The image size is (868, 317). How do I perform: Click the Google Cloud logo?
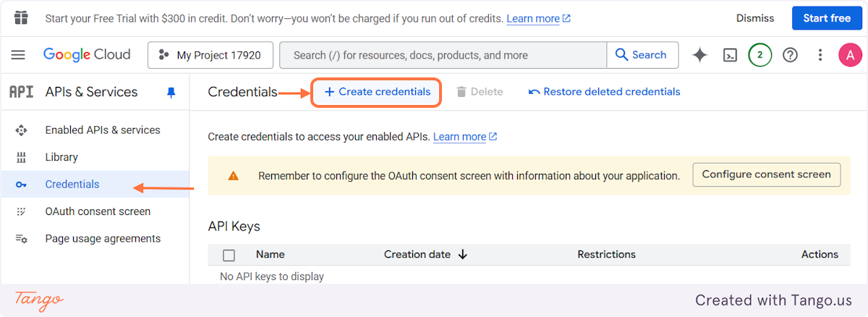[x=87, y=55]
